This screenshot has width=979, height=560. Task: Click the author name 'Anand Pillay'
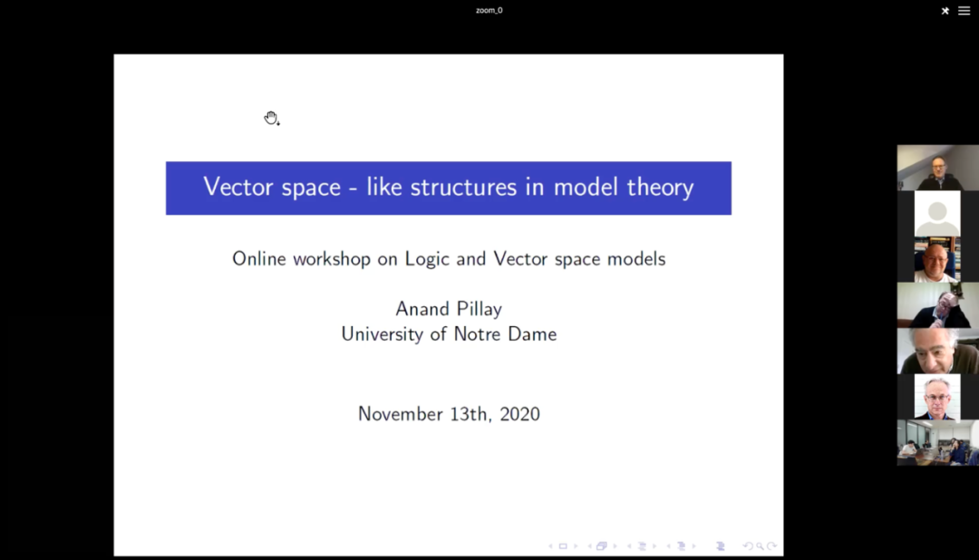449,309
